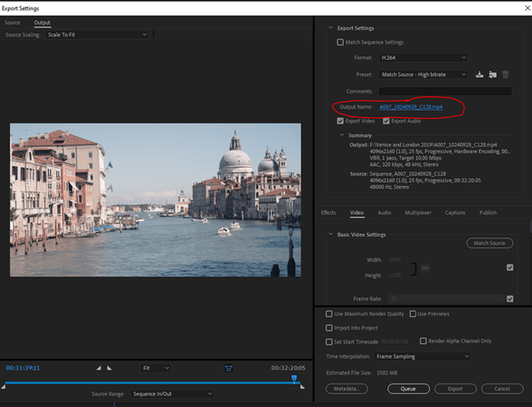Image resolution: width=532 pixels, height=407 pixels.
Task: Click the blue playhead marker on timeline
Action: click(x=294, y=378)
